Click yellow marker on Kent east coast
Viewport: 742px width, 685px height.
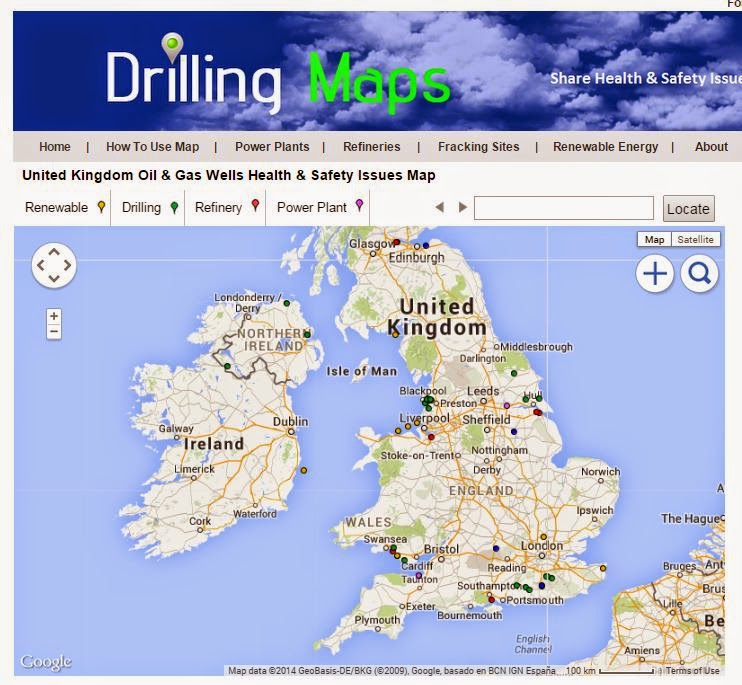[x=603, y=568]
